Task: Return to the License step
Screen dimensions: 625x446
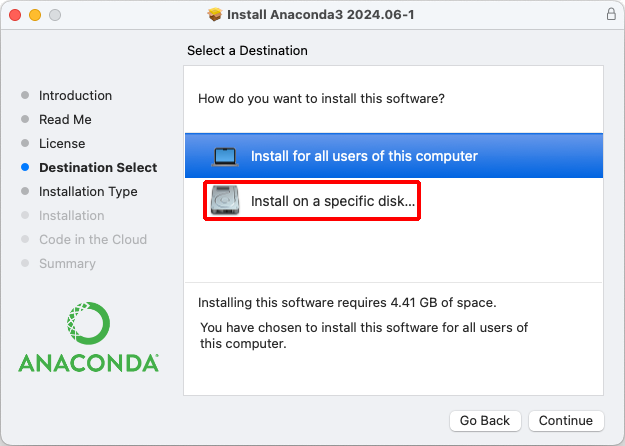Action: pos(62,144)
